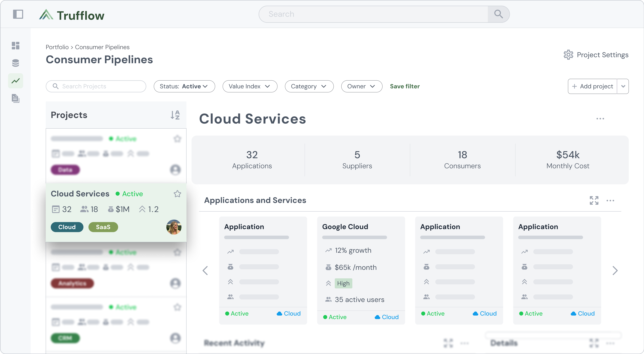This screenshot has height=354, width=644.
Task: Click Cloud icon on Google Cloud card
Action: coord(377,317)
